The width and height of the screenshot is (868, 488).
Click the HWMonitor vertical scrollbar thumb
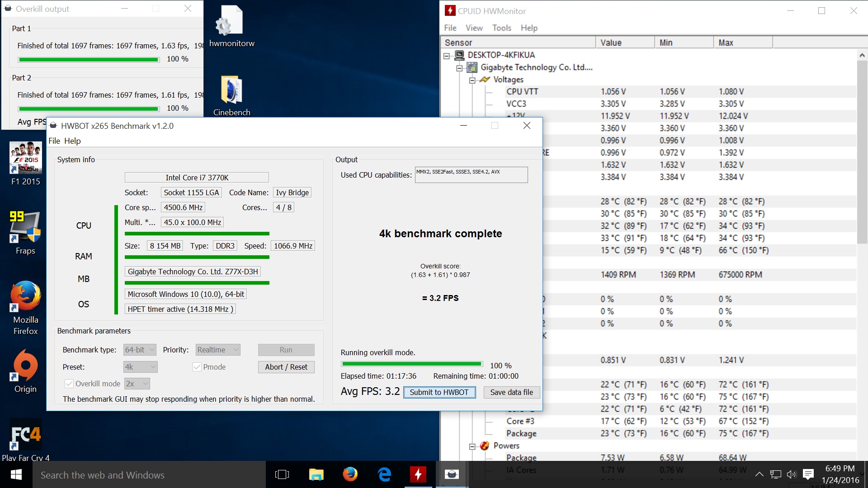tap(862, 152)
